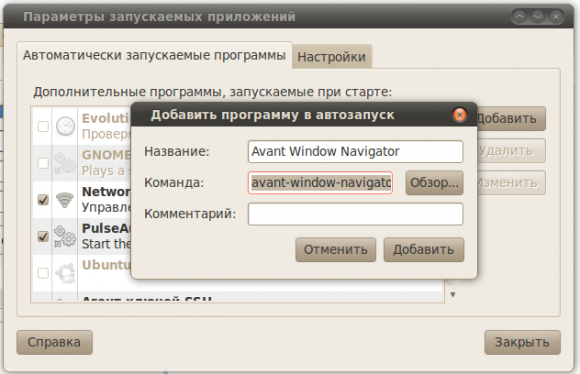Click the Справка help button
This screenshot has width=580, height=374.
coord(54,342)
